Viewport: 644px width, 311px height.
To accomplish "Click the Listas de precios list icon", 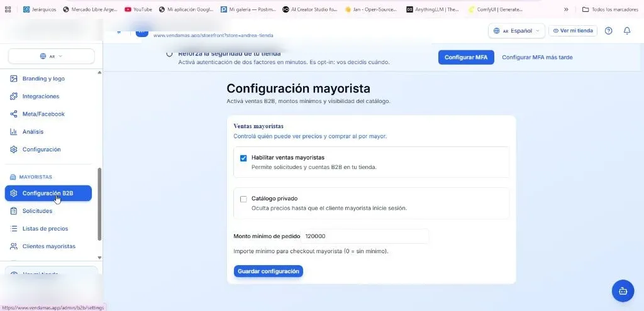I will [x=14, y=229].
